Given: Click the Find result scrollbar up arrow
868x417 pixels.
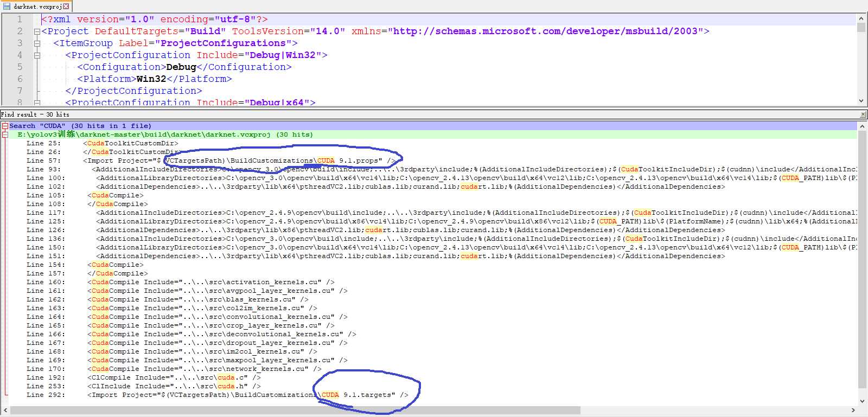Looking at the screenshot, I should [x=862, y=126].
